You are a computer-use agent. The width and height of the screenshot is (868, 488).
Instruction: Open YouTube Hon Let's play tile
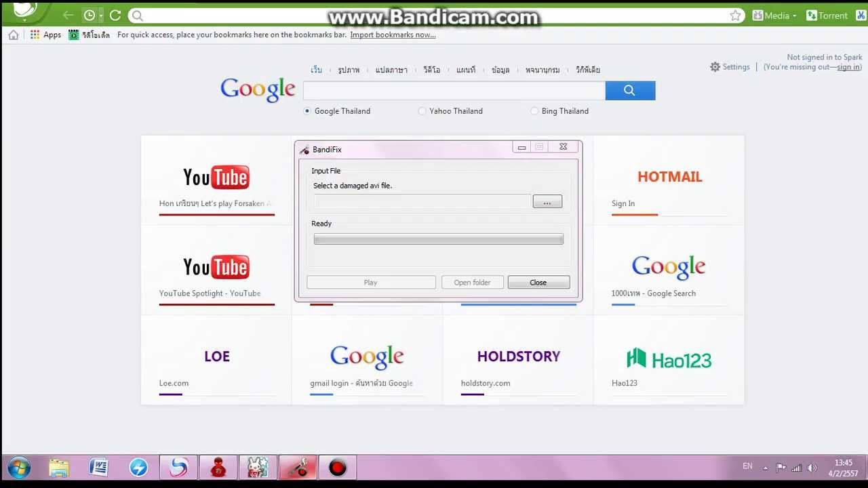(216, 180)
